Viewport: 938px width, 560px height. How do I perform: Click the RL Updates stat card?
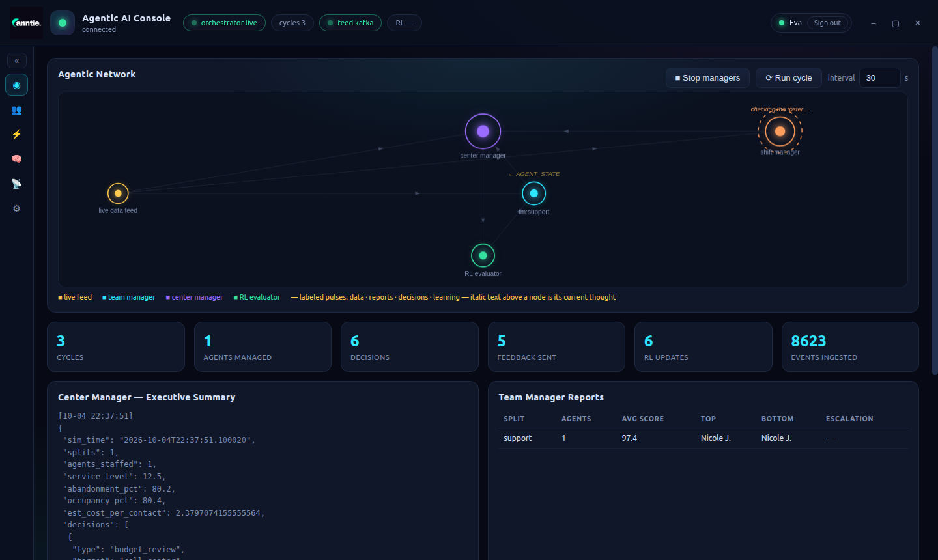(703, 347)
